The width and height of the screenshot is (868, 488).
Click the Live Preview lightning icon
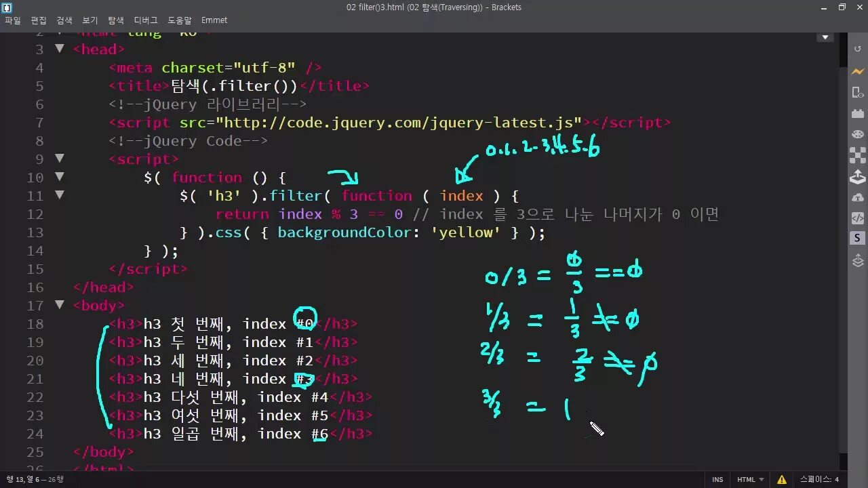pos(858,71)
